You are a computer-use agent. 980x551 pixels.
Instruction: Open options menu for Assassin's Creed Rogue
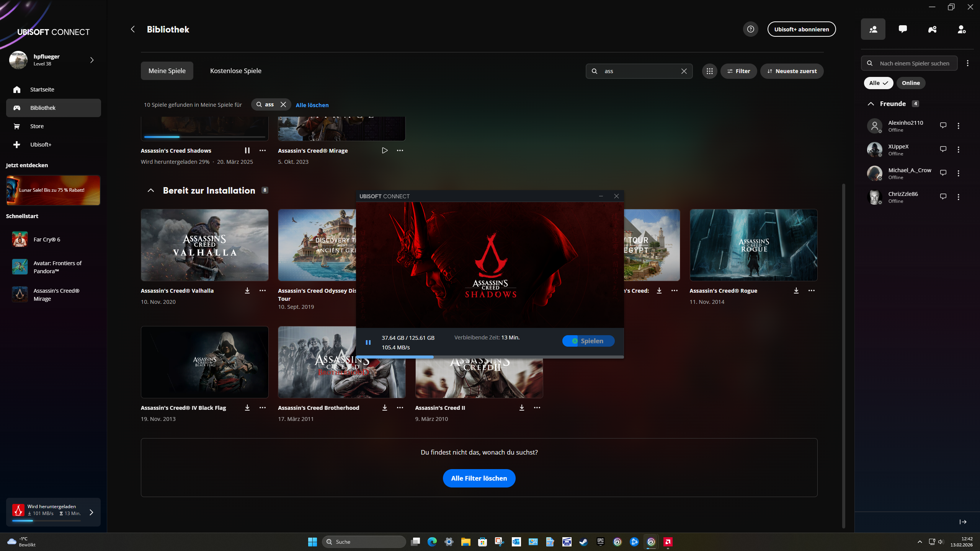pos(812,290)
